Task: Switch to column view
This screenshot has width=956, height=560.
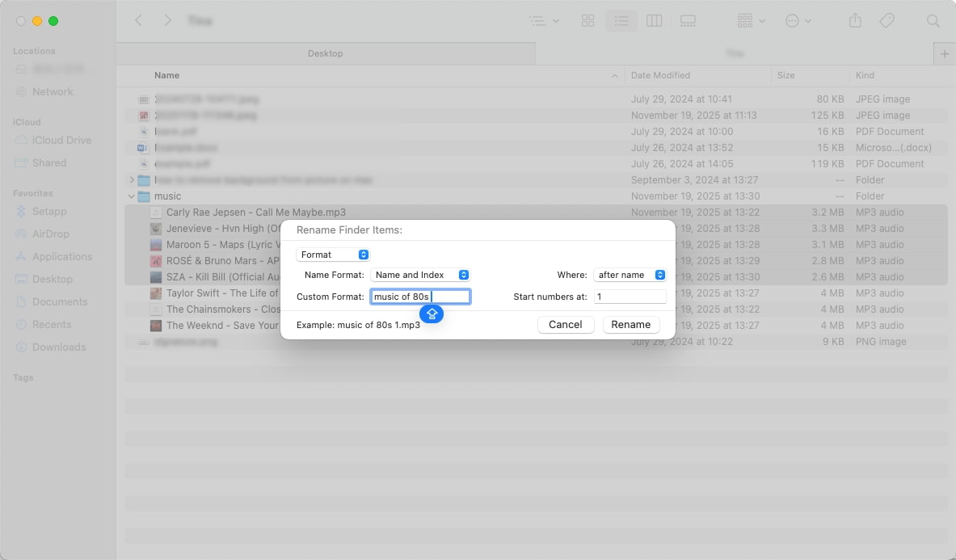Action: coord(655,20)
